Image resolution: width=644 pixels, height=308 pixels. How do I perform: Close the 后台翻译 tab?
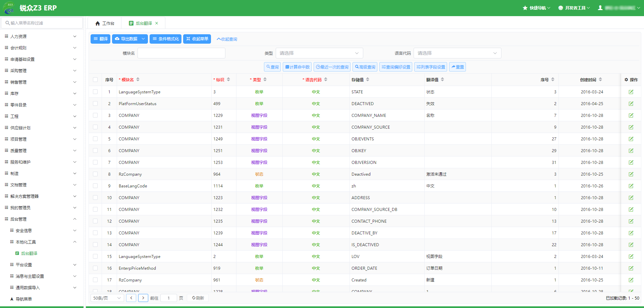157,23
